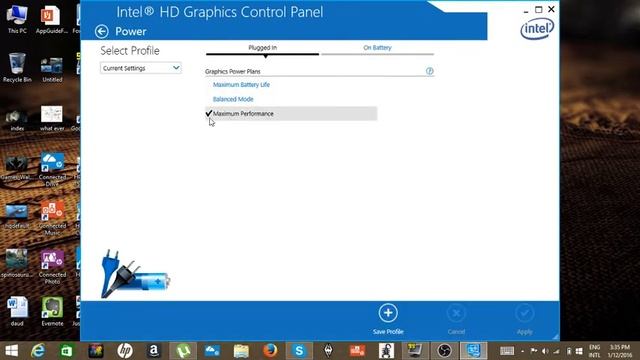This screenshot has width=640, height=360.
Task: Open OBS Studio from taskbar
Action: (x=444, y=351)
